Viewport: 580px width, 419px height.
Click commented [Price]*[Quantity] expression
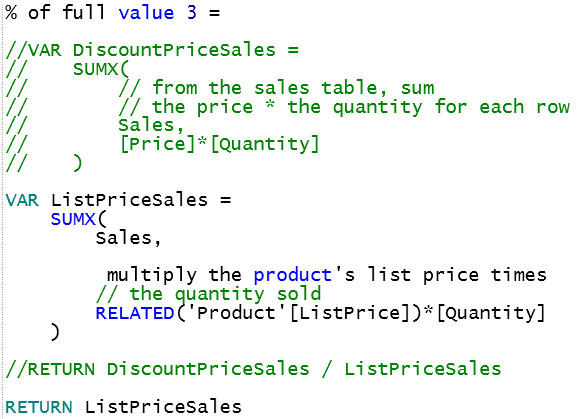coord(219,144)
